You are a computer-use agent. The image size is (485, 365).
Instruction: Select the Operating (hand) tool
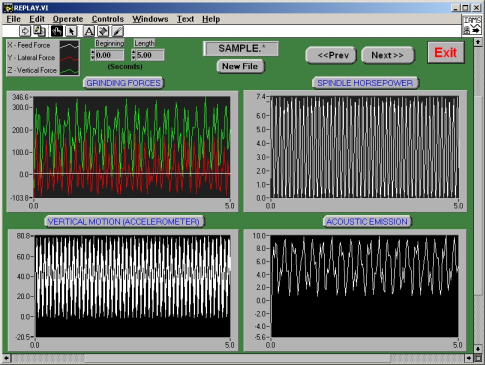coord(57,31)
